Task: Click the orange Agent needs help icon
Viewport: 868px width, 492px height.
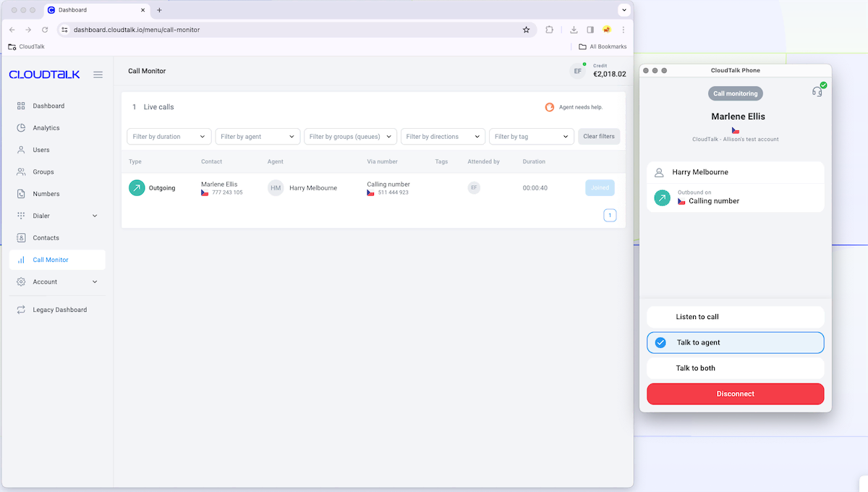Action: point(549,107)
